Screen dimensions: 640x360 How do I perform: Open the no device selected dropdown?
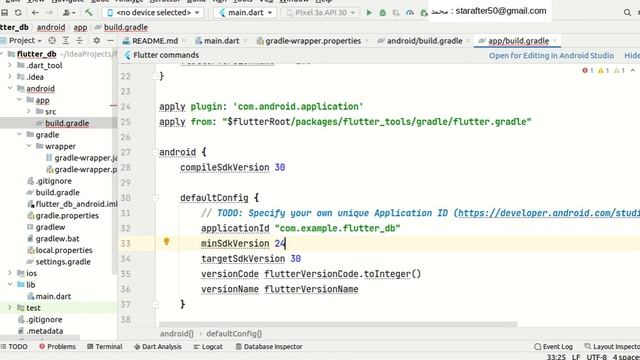pyautogui.click(x=153, y=13)
